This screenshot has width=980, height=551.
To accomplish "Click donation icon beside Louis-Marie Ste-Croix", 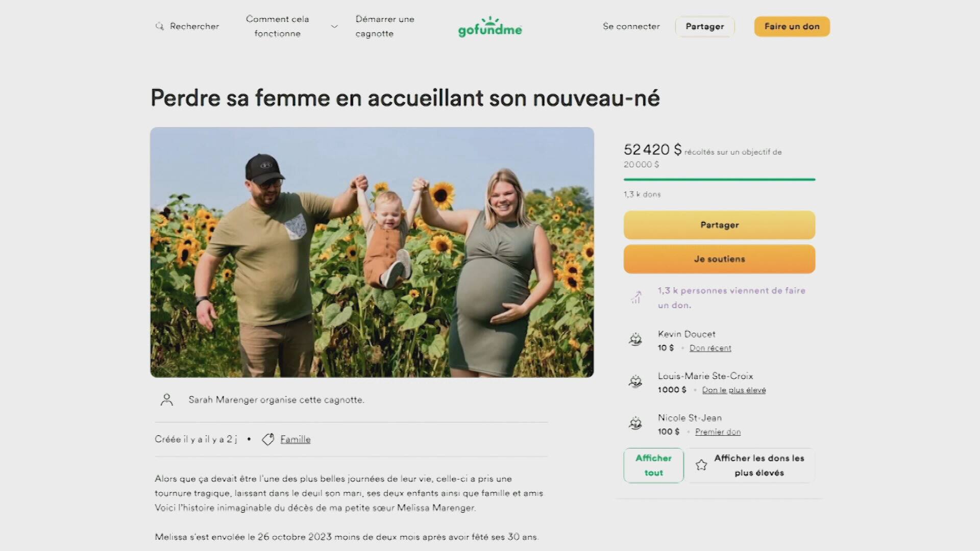I will pyautogui.click(x=635, y=381).
